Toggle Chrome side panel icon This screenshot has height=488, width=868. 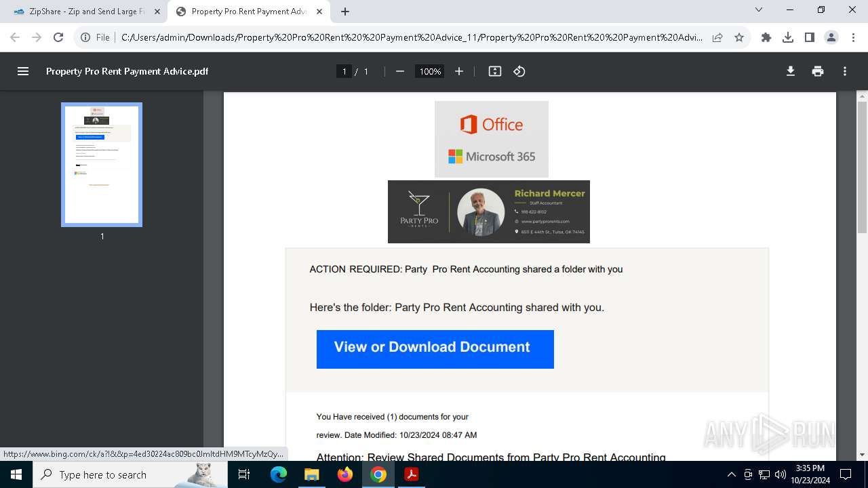810,37
